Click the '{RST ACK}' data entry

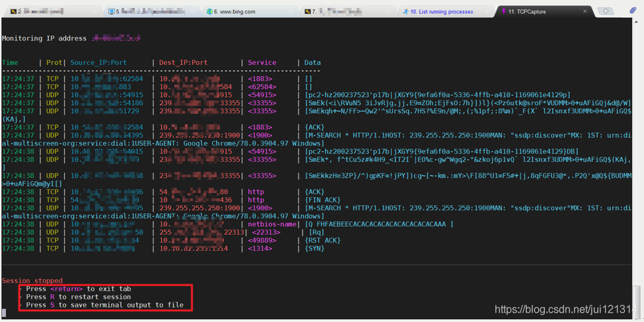(x=323, y=240)
